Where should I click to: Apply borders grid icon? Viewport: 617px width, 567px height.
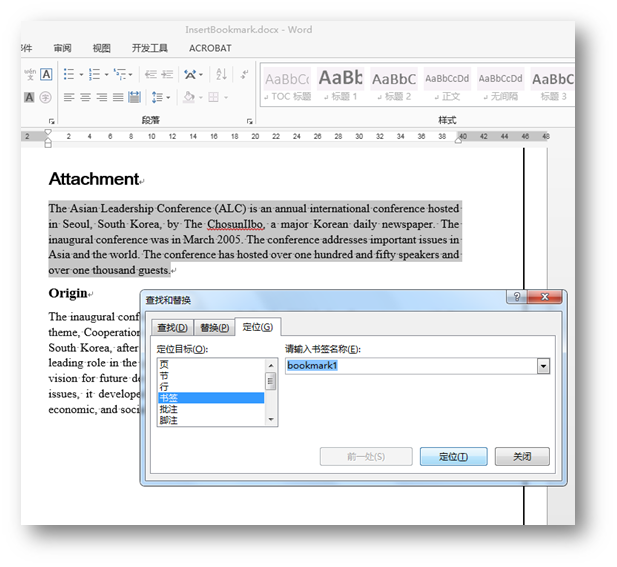pos(213,97)
